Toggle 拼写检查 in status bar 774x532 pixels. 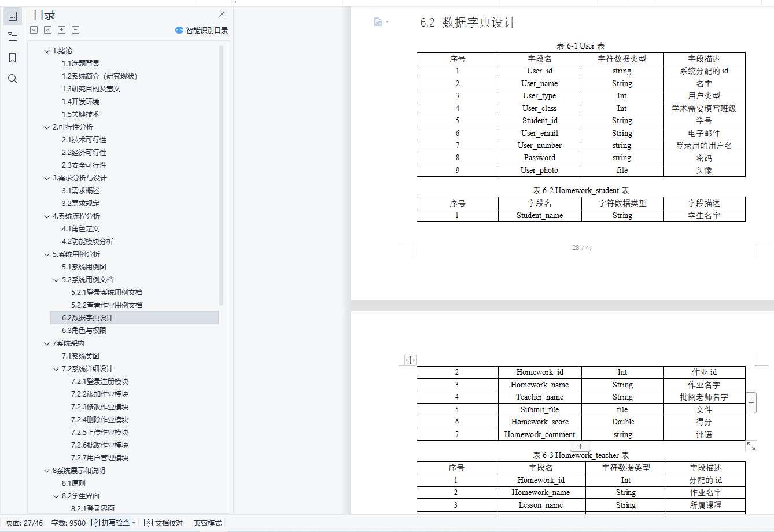tap(110, 523)
